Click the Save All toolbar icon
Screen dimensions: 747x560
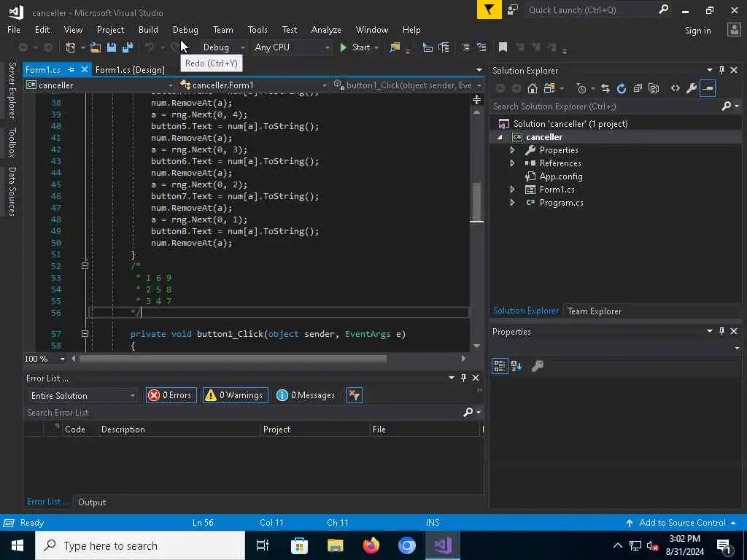pos(128,47)
